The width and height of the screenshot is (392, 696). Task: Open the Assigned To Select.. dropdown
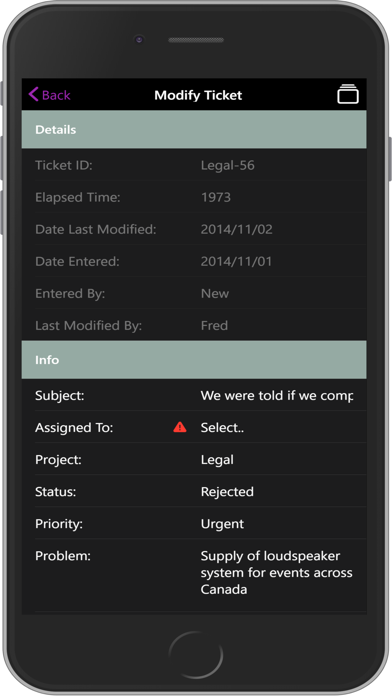pos(222,428)
